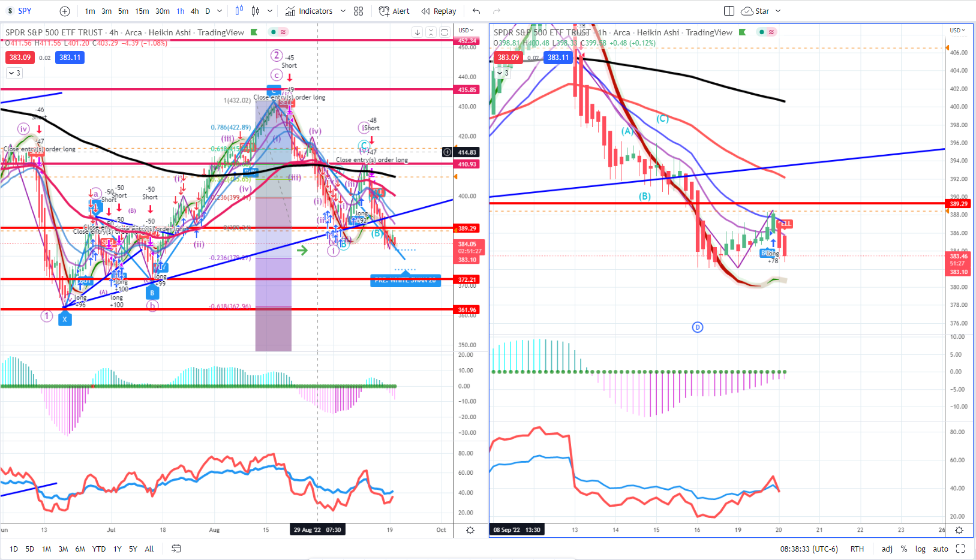Start bar Replay mode

click(x=439, y=11)
